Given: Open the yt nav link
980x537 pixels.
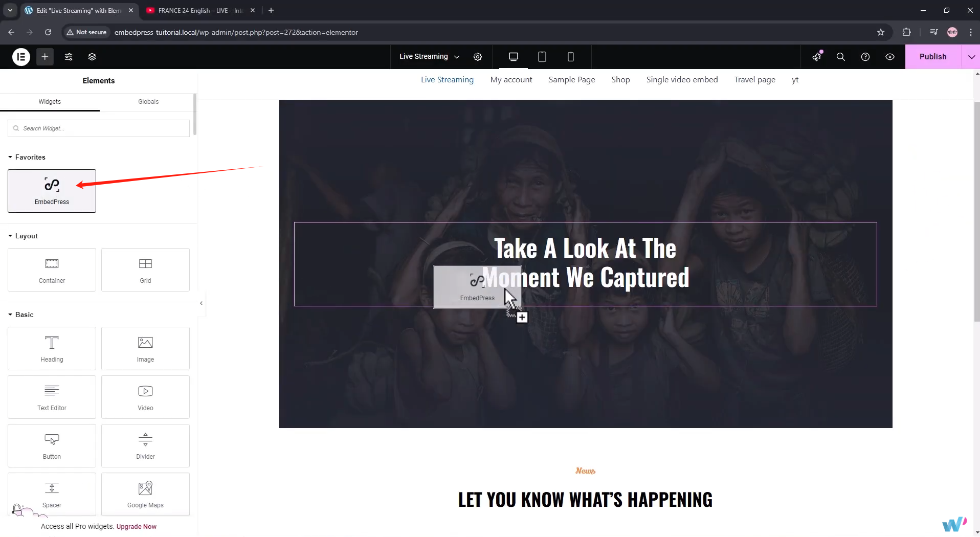Looking at the screenshot, I should (x=795, y=79).
